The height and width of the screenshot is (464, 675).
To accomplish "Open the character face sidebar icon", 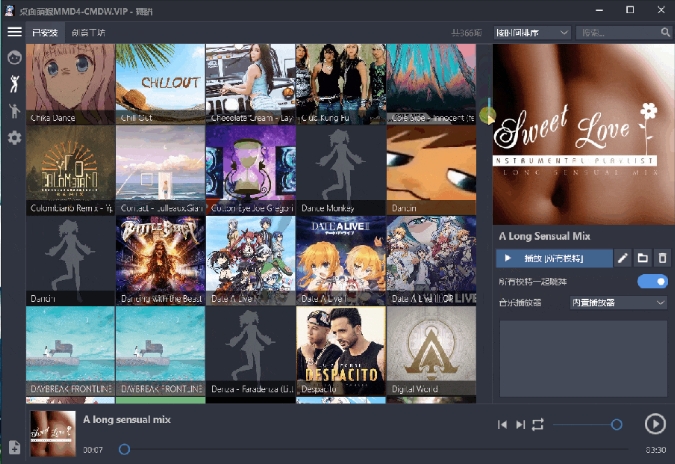I will click(15, 57).
